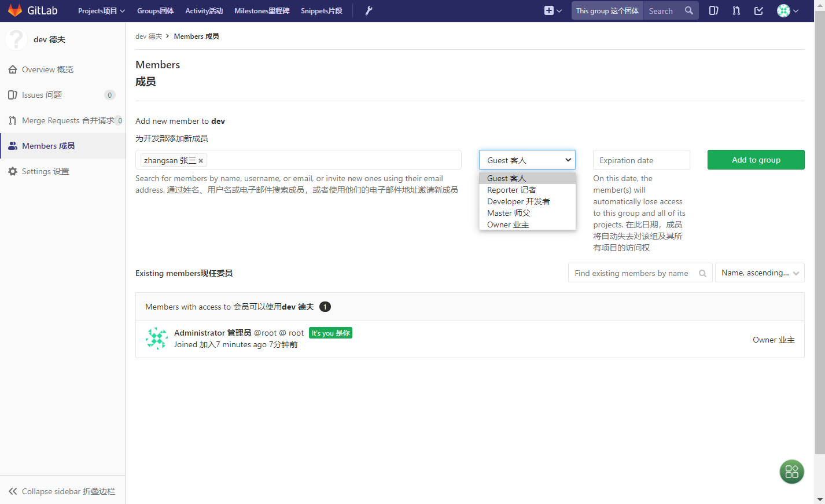Go to Members in sidebar
This screenshot has width=825, height=504.
click(62, 146)
